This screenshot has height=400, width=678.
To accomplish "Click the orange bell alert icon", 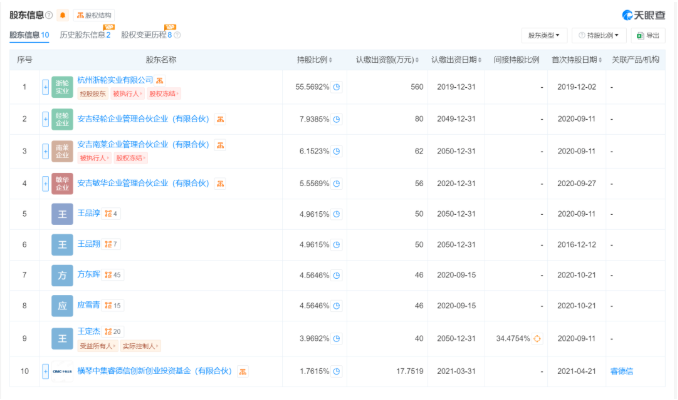I will pos(63,15).
